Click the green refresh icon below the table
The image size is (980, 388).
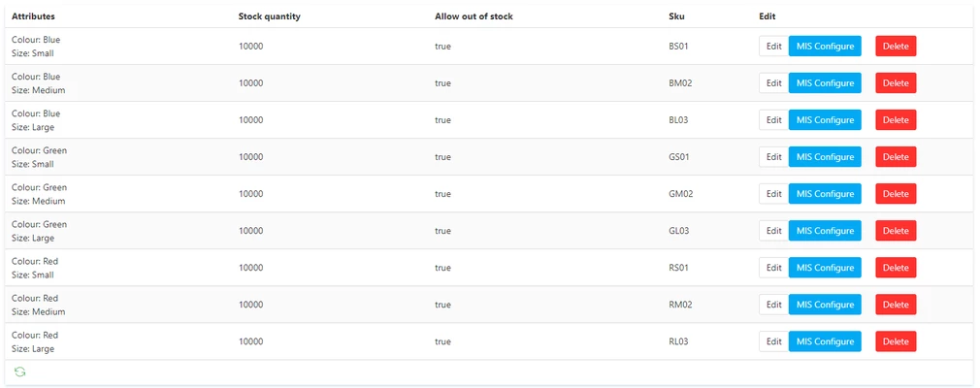pos(19,372)
